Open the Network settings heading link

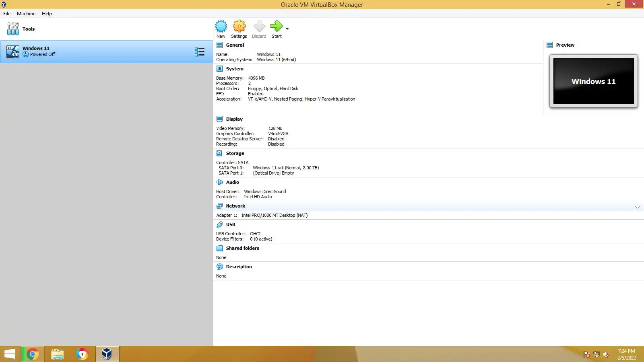click(235, 206)
